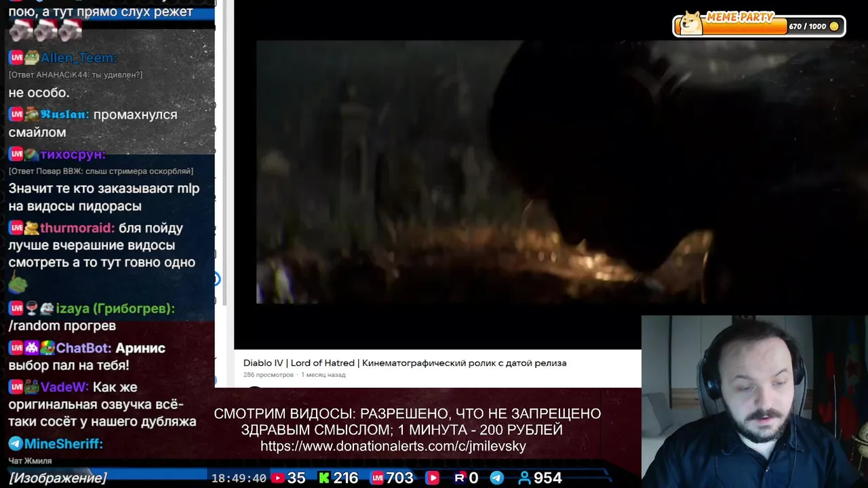868x488 pixels.
Task: Click username VadeW in chat
Action: click(x=64, y=388)
